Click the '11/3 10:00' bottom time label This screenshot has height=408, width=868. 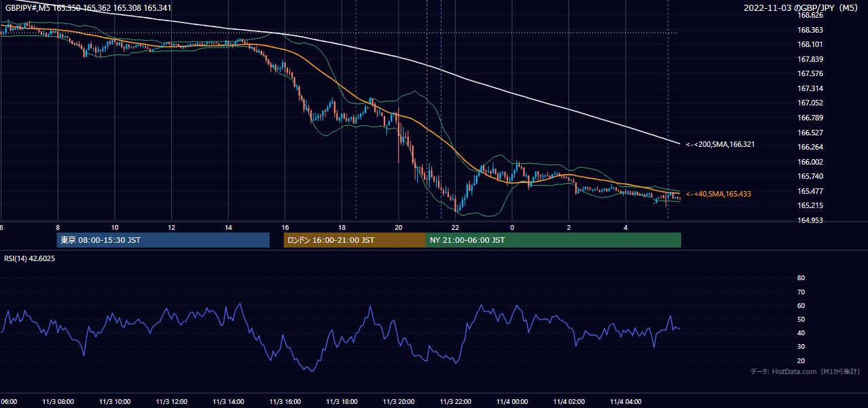tap(115, 402)
